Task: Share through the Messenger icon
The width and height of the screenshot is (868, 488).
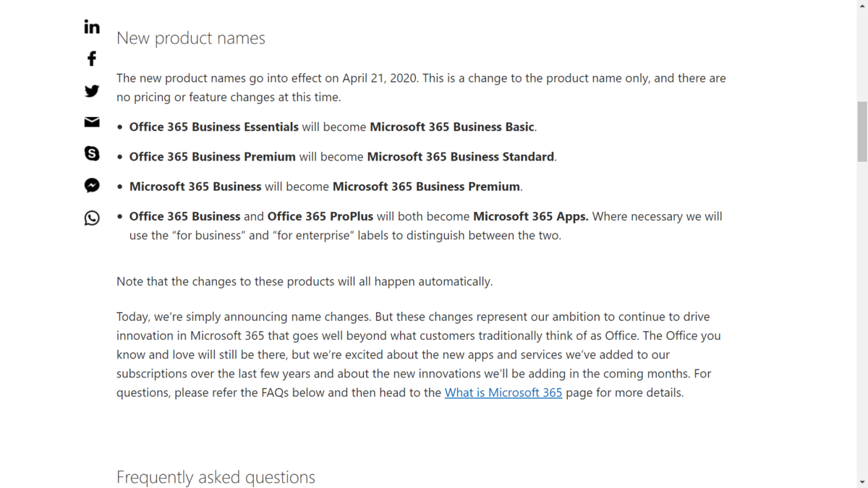Action: tap(92, 186)
